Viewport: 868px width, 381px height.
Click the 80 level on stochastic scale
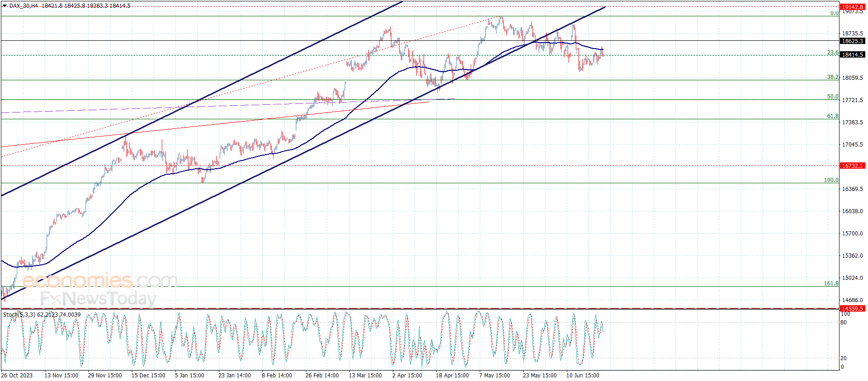843,322
